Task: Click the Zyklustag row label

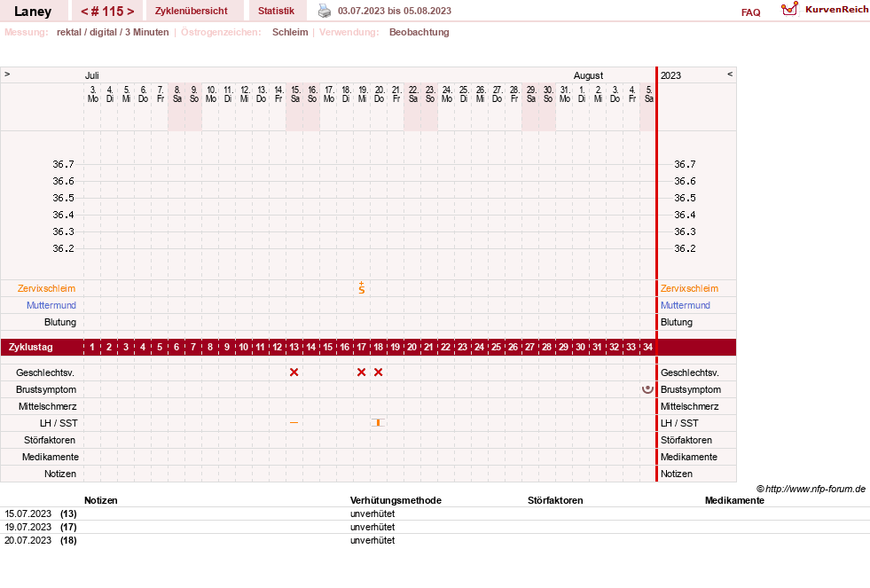Action: coord(31,348)
